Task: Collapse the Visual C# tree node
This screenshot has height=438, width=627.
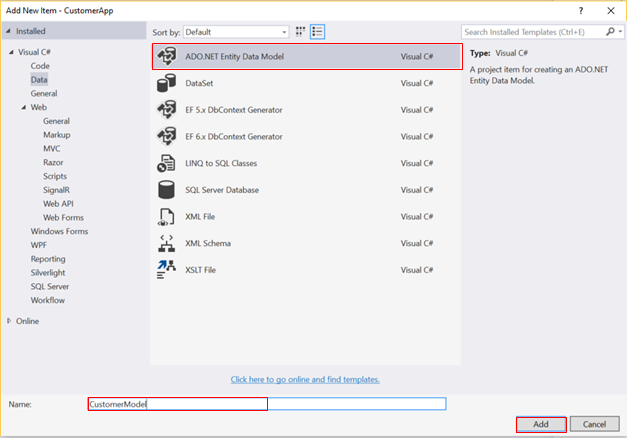Action: tap(10, 52)
